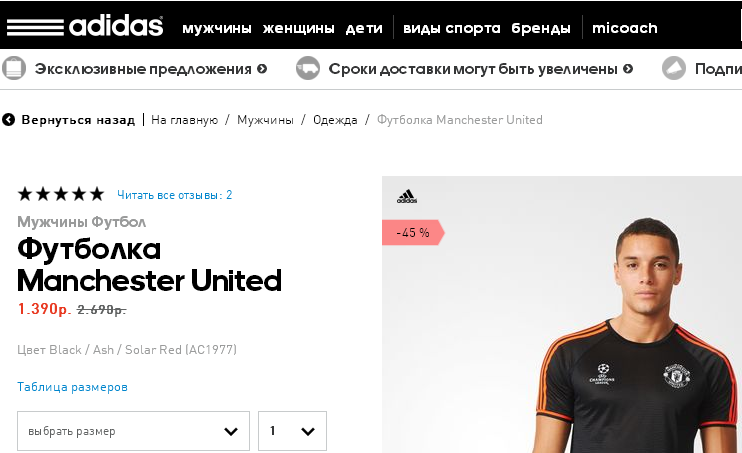This screenshot has height=453, width=742.
Task: Open the quantity dropdown showing 1
Action: [x=292, y=431]
